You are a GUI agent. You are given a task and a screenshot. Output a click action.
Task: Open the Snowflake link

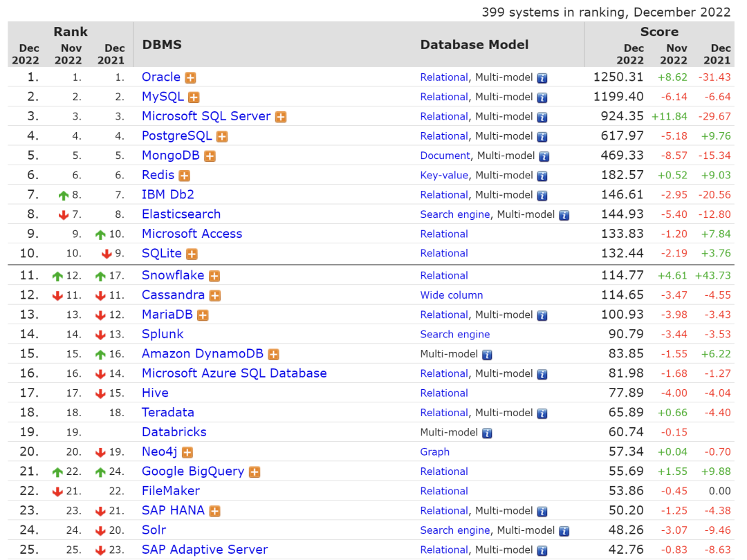click(173, 275)
